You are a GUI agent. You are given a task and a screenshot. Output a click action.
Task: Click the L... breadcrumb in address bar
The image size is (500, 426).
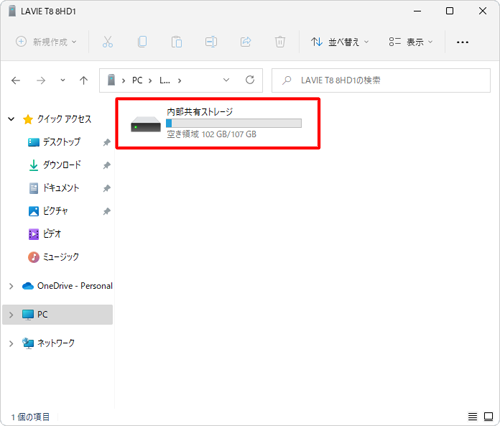coord(165,80)
